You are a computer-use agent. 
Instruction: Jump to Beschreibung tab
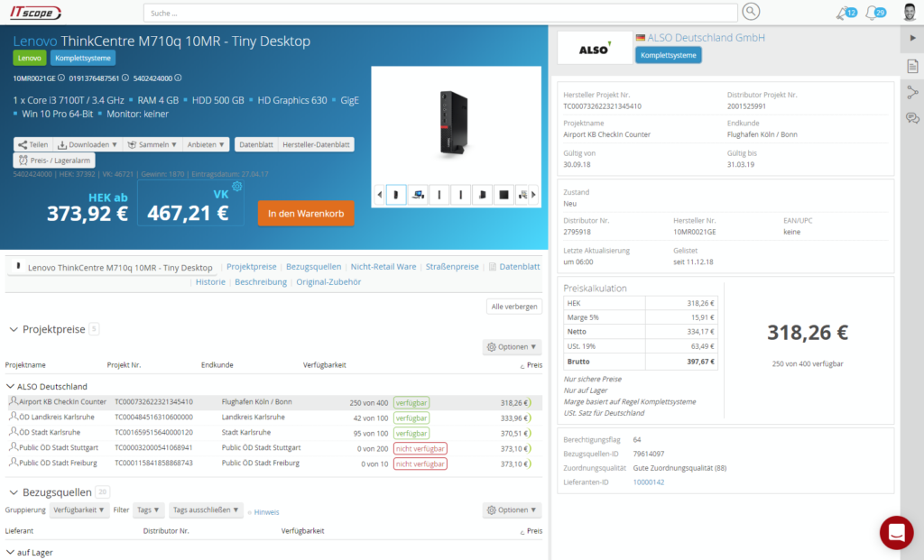[x=261, y=282]
